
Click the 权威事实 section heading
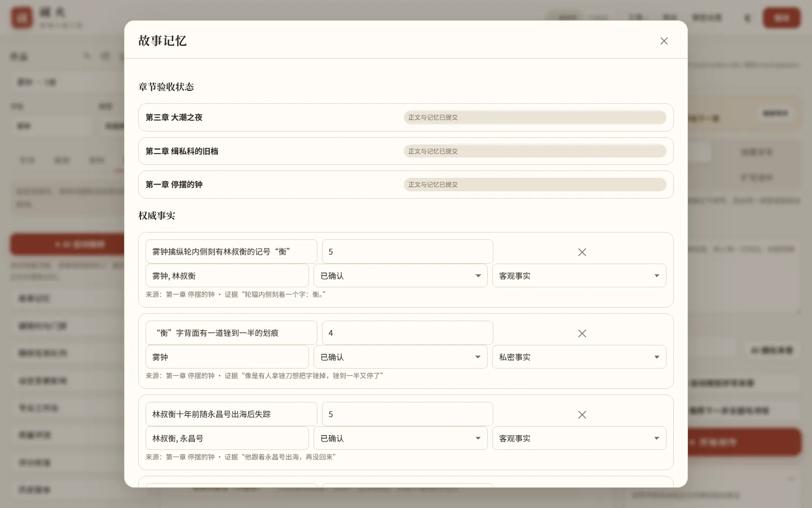[157, 216]
